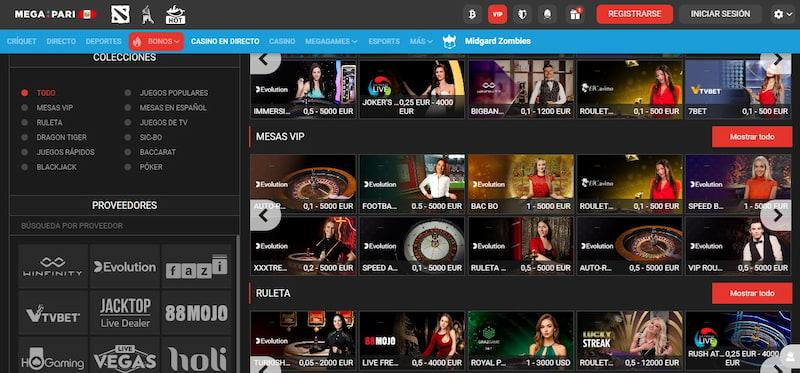The height and width of the screenshot is (373, 800).
Task: Expand the MÁS dropdown menu
Action: 421,41
